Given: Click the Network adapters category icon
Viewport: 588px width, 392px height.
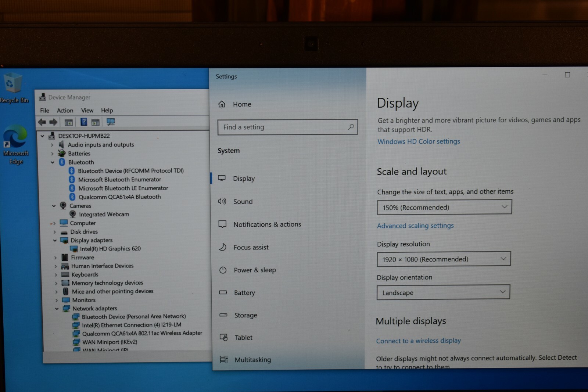Looking at the screenshot, I should pos(66,308).
